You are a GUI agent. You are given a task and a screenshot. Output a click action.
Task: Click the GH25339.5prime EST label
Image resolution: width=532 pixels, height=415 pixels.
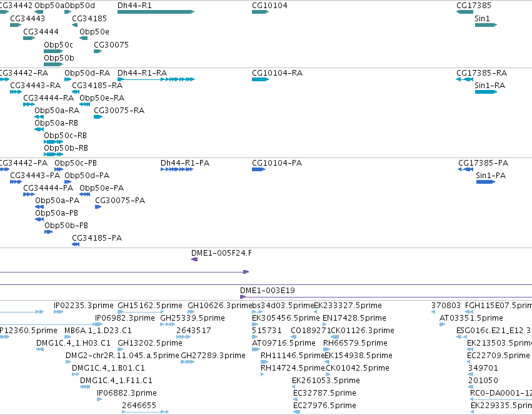click(193, 318)
